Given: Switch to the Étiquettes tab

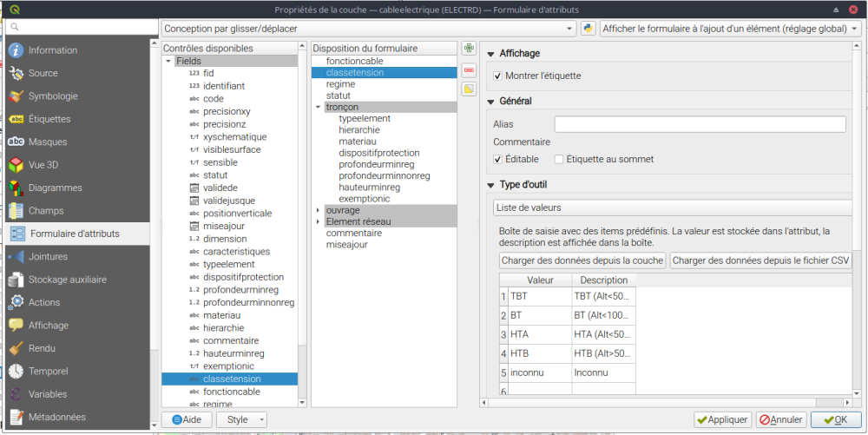Looking at the screenshot, I should click(x=49, y=119).
